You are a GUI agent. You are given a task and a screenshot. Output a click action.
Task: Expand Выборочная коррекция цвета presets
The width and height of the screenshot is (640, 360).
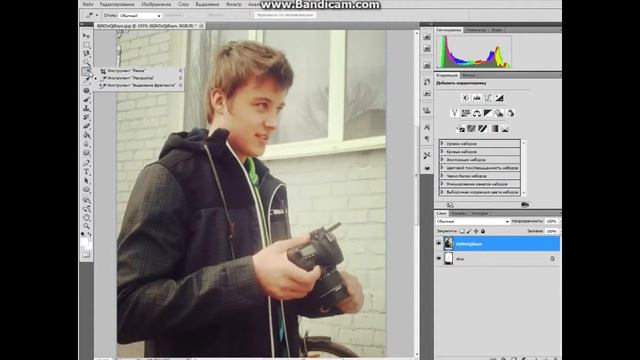point(442,192)
